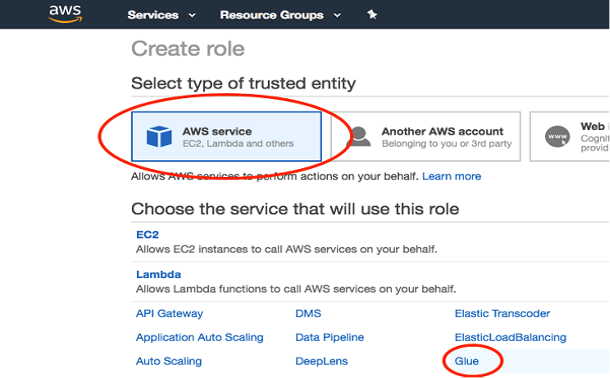The height and width of the screenshot is (378, 610).
Task: Expand the Services dropdown menu
Action: click(161, 15)
